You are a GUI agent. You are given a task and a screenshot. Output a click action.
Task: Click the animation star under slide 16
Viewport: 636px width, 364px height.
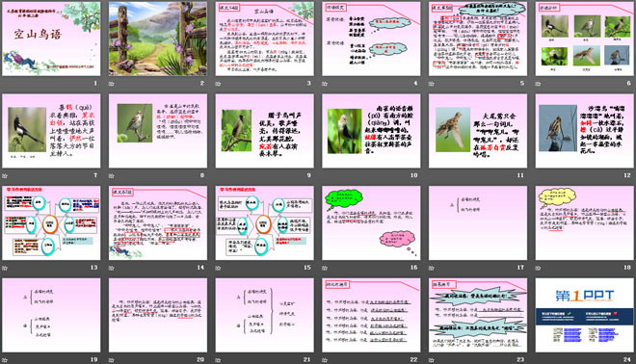click(325, 268)
